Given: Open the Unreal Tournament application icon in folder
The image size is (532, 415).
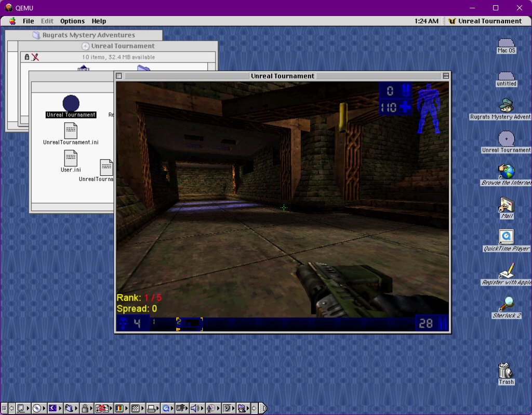Looking at the screenshot, I should (71, 103).
